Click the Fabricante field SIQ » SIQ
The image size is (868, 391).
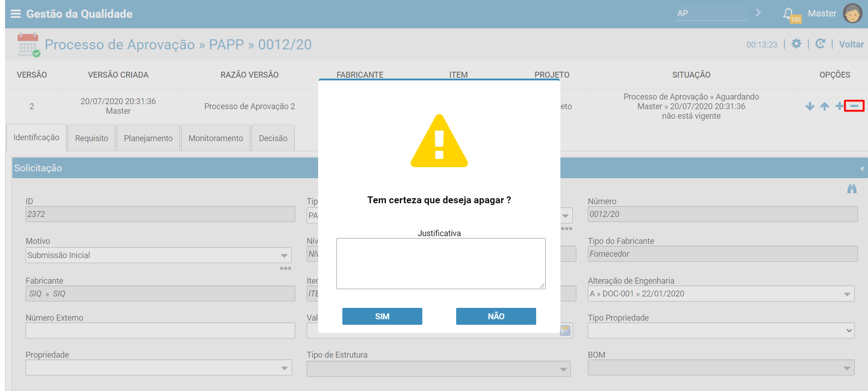pos(160,294)
